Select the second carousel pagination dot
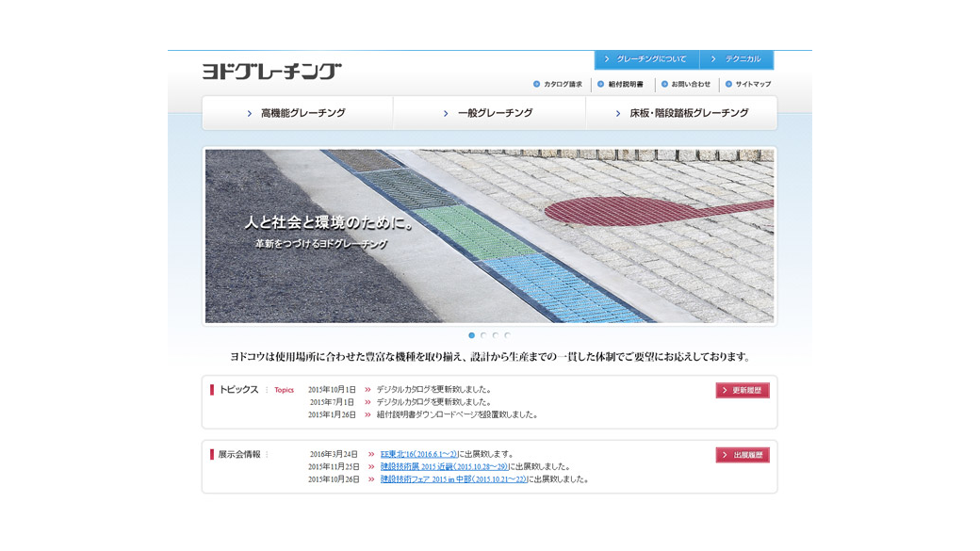The image size is (980, 551). pos(485,333)
